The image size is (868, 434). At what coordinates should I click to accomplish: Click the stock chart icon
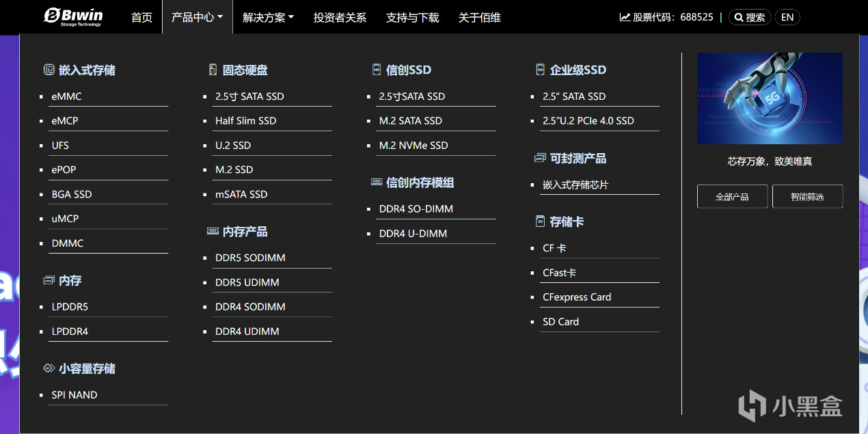(625, 17)
